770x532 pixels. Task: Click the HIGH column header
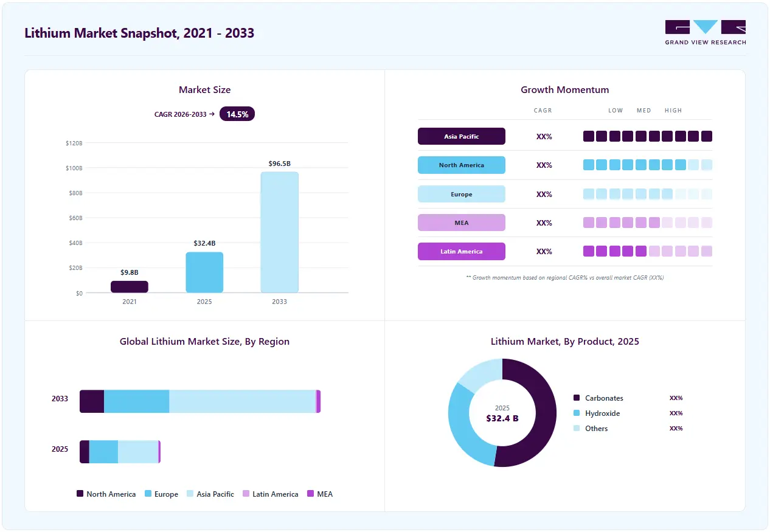coord(673,111)
